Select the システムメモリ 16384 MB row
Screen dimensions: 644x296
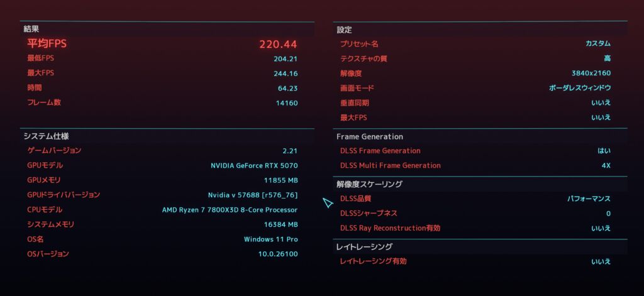point(167,224)
